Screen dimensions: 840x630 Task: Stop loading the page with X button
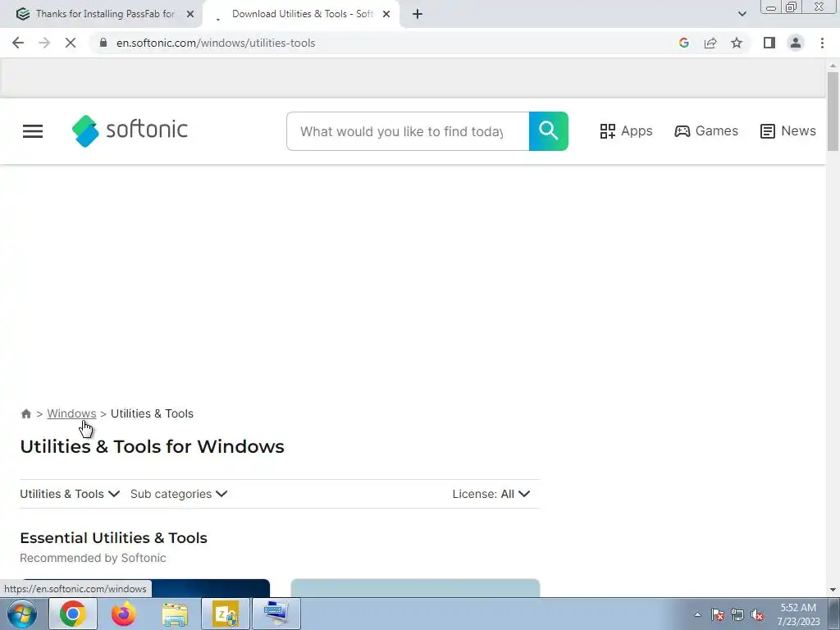71,43
